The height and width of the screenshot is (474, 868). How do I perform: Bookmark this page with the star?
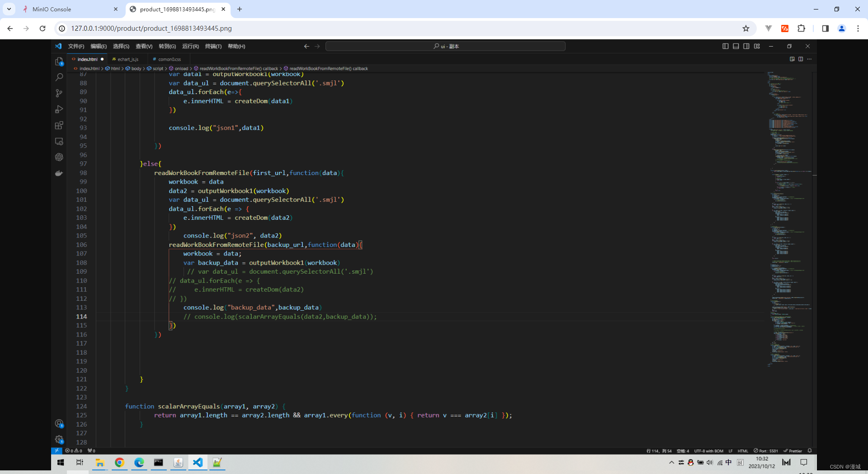[x=746, y=28]
